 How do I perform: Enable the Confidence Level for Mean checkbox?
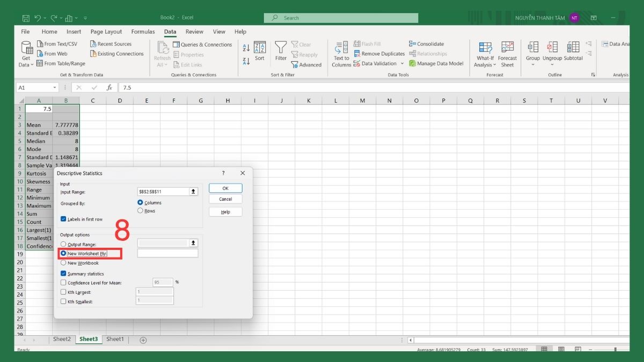(63, 283)
